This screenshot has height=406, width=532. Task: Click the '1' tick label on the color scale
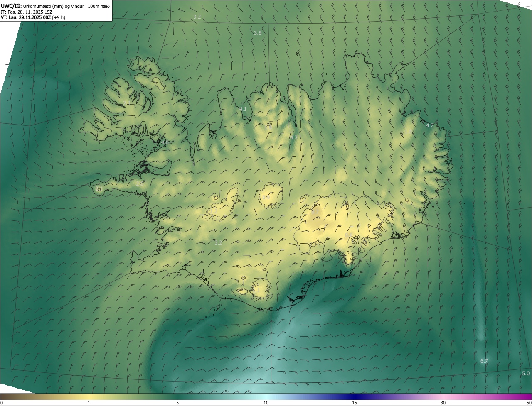click(89, 403)
